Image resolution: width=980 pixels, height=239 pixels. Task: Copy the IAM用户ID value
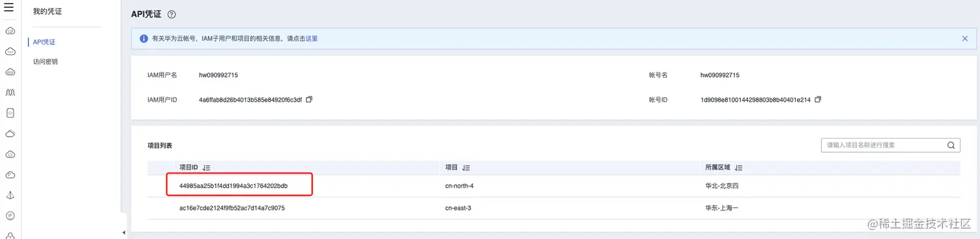click(309, 100)
